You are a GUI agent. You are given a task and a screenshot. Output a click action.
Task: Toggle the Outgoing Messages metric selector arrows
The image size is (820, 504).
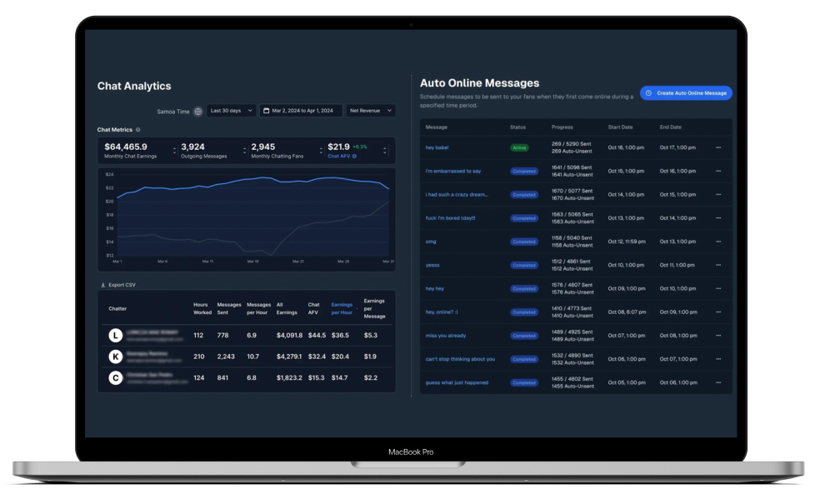coord(244,151)
